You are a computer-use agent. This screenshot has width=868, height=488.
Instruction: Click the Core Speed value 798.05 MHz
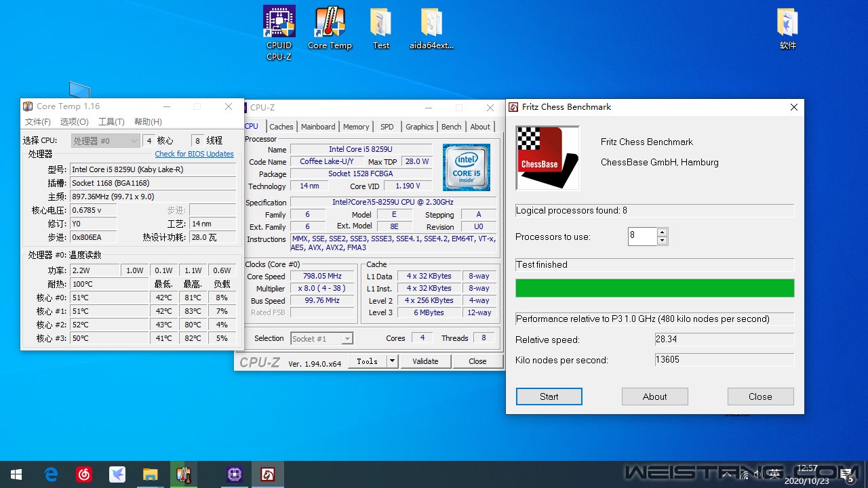point(322,276)
